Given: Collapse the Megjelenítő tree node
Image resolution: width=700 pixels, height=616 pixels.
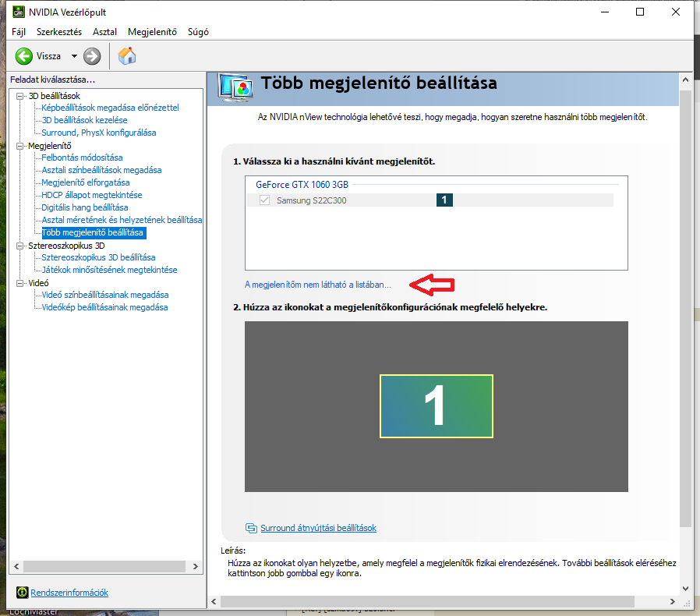Looking at the screenshot, I should [19, 146].
